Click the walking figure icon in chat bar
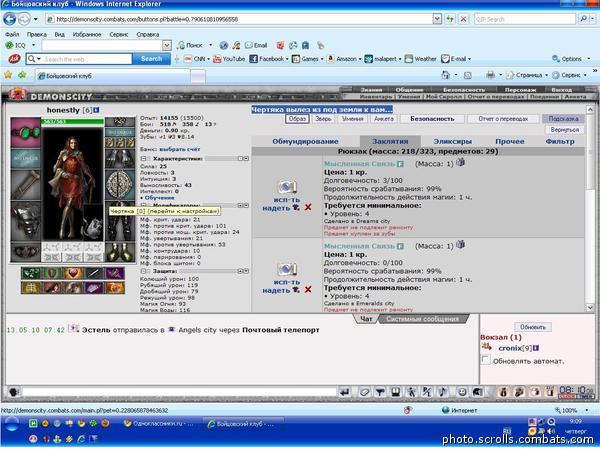This screenshot has width=600, height=450. click(x=411, y=392)
